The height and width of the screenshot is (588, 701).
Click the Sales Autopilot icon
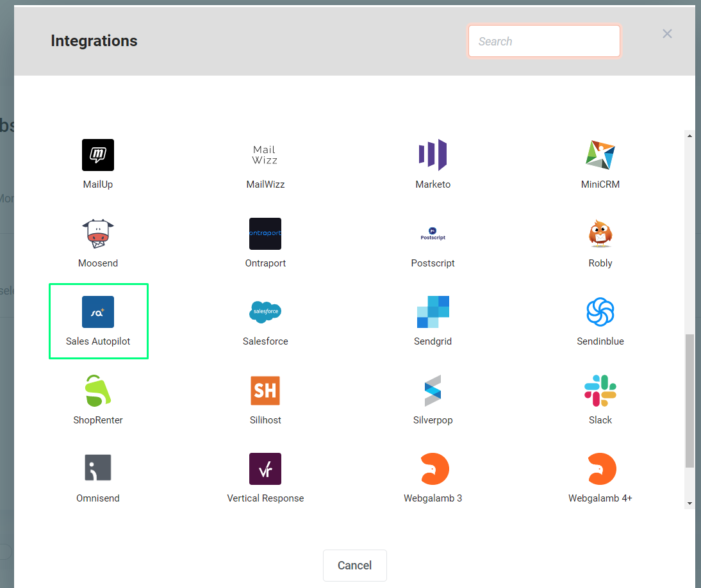98,312
